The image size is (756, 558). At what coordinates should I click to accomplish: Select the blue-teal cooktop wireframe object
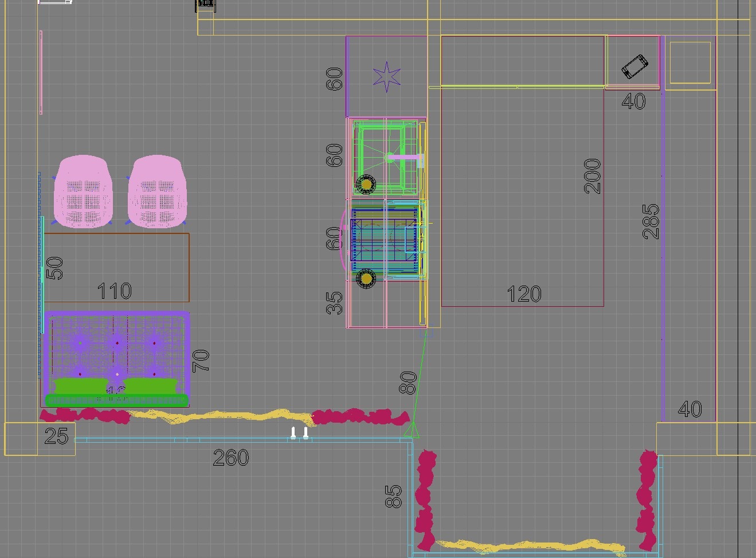(x=383, y=240)
